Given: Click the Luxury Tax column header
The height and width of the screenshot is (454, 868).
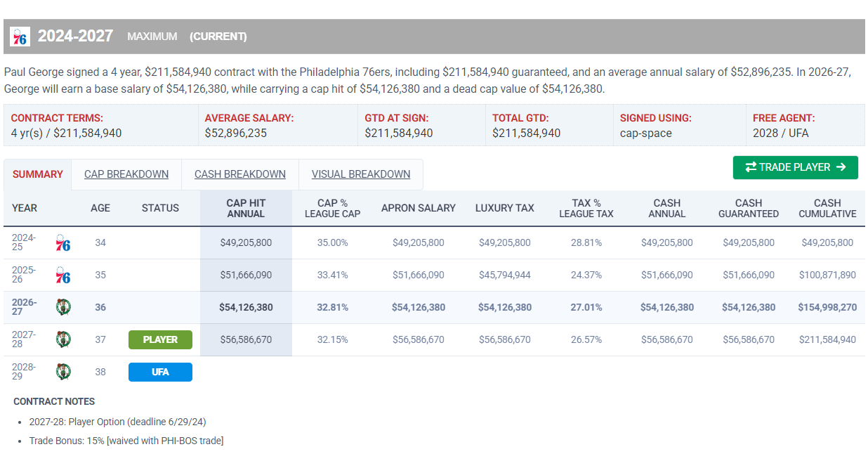Looking at the screenshot, I should tap(505, 208).
